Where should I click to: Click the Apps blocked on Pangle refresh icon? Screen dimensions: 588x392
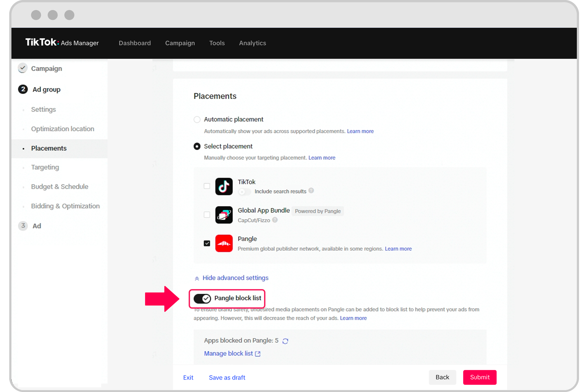click(285, 340)
